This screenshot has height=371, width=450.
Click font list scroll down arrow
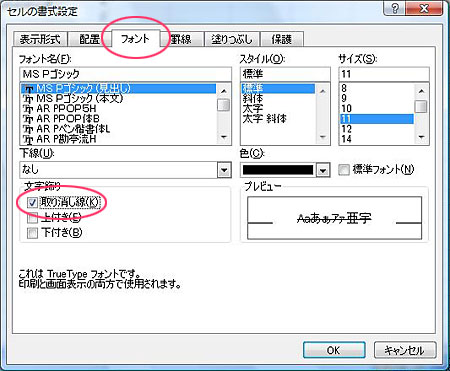(x=224, y=137)
